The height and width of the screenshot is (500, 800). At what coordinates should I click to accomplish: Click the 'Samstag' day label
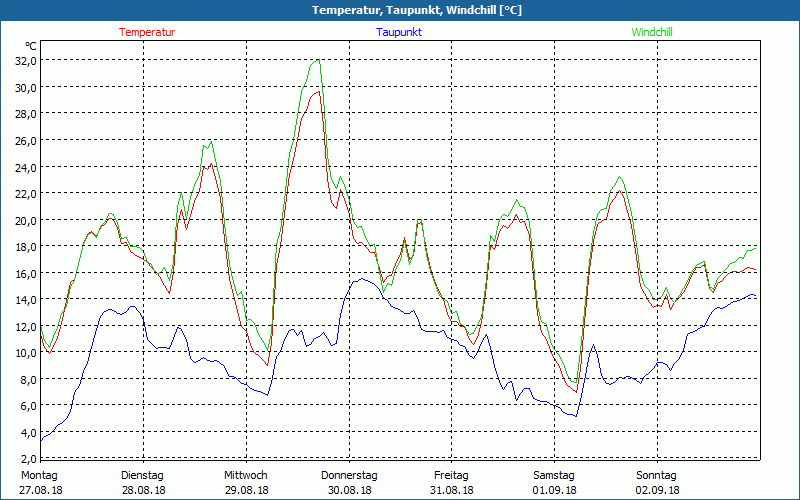click(554, 476)
